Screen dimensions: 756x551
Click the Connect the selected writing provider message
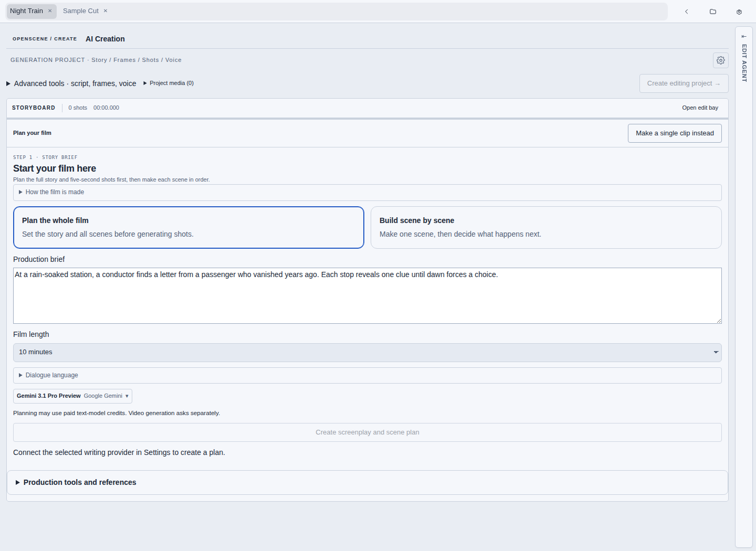click(x=119, y=452)
